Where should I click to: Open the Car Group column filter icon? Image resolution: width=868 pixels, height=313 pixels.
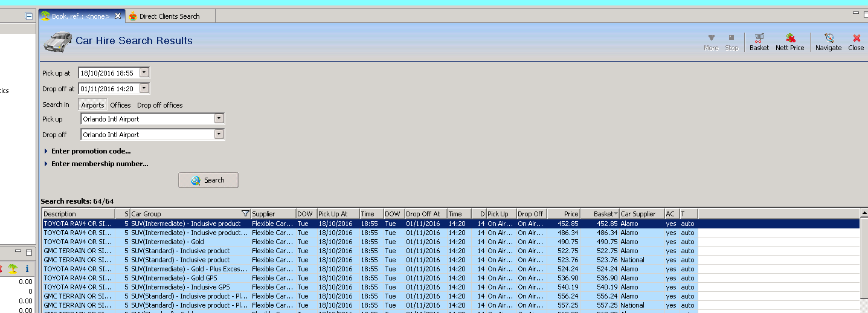pos(245,213)
